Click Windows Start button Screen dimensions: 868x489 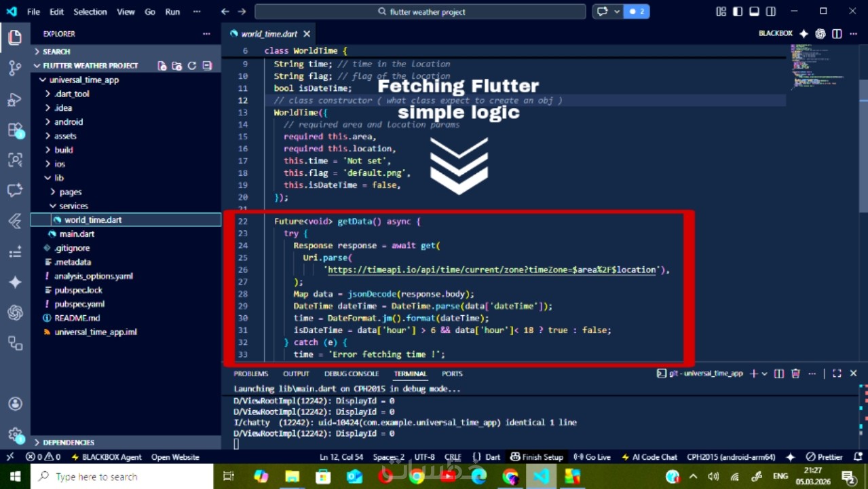[15, 477]
